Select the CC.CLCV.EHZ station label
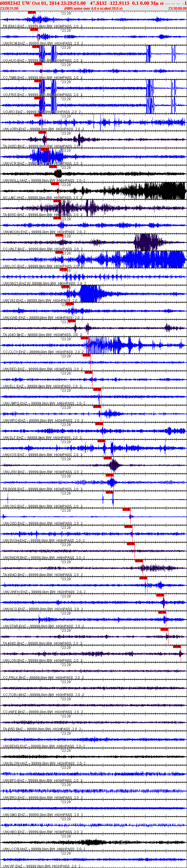 point(43,352)
